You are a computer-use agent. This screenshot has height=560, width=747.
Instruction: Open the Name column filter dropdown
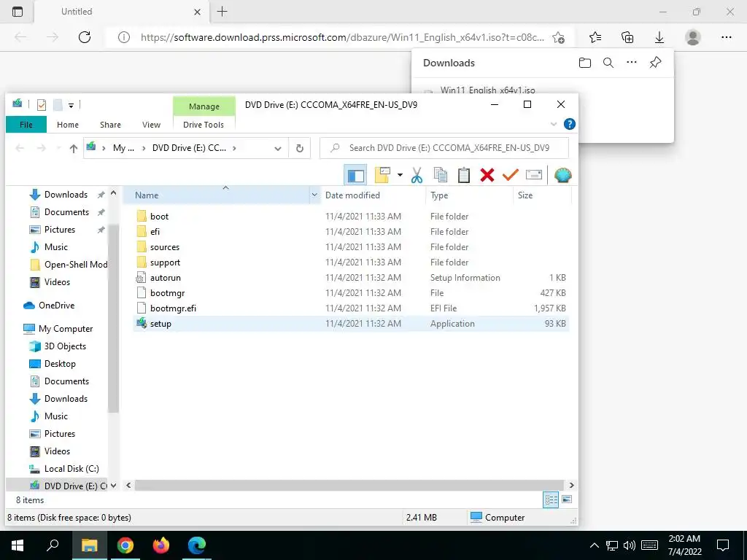coord(314,195)
